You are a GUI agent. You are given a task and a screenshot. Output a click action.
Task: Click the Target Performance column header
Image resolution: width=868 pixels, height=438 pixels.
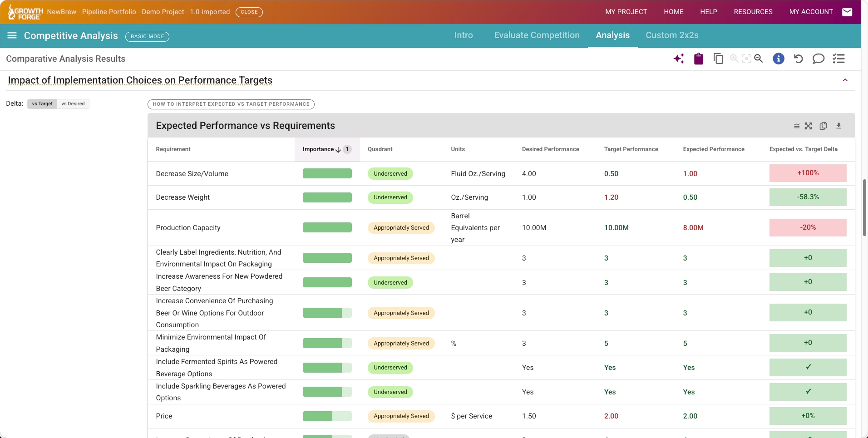[631, 149]
